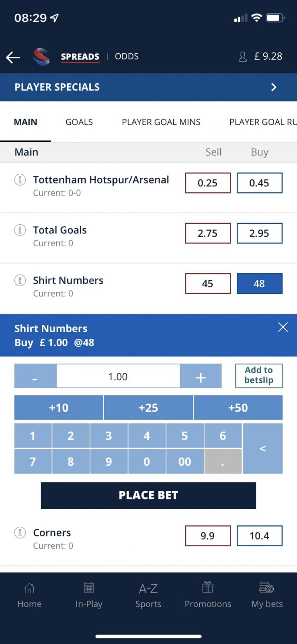
Task: Switch to the GOALS tab
Action: (x=79, y=122)
